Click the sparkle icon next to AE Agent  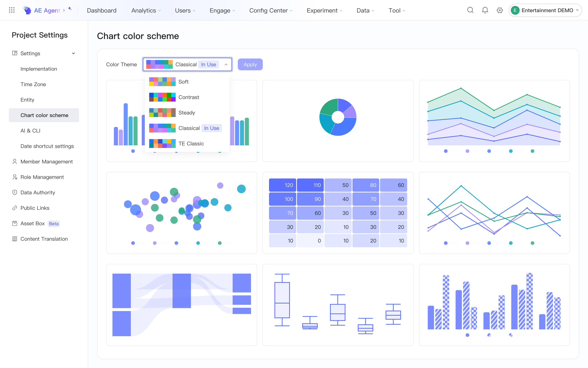(x=70, y=9)
